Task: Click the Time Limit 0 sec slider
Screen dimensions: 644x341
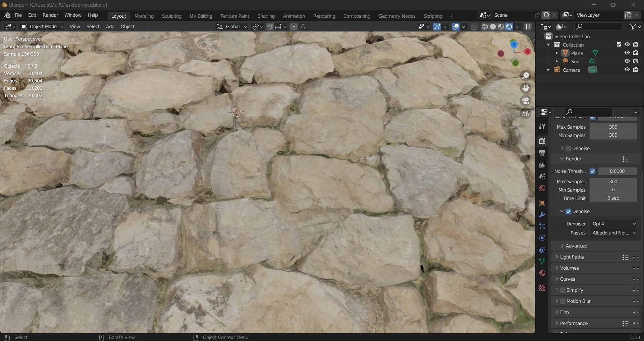Action: coord(613,198)
